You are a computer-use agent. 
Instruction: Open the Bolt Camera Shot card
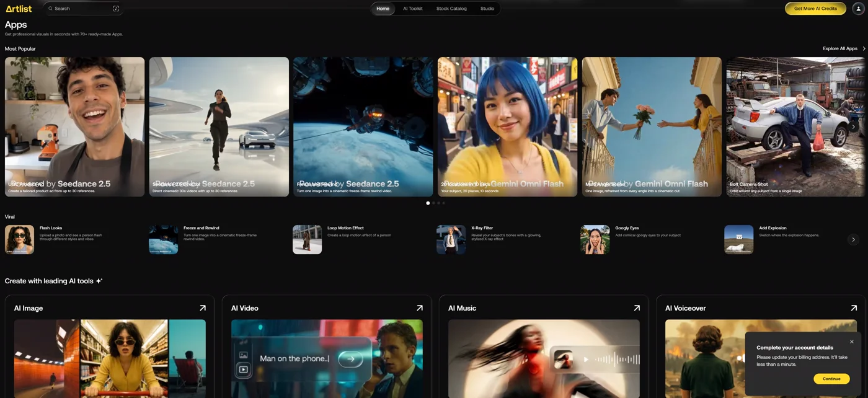[796, 126]
